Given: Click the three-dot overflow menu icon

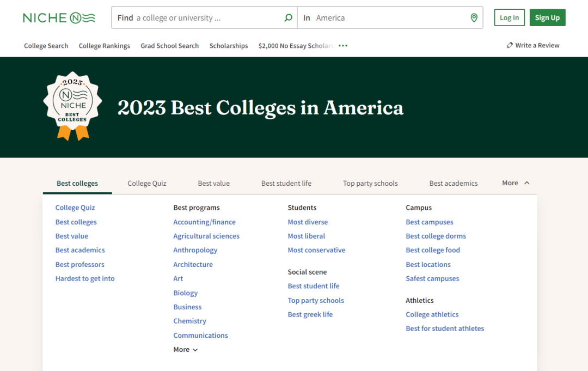Looking at the screenshot, I should click(x=343, y=46).
